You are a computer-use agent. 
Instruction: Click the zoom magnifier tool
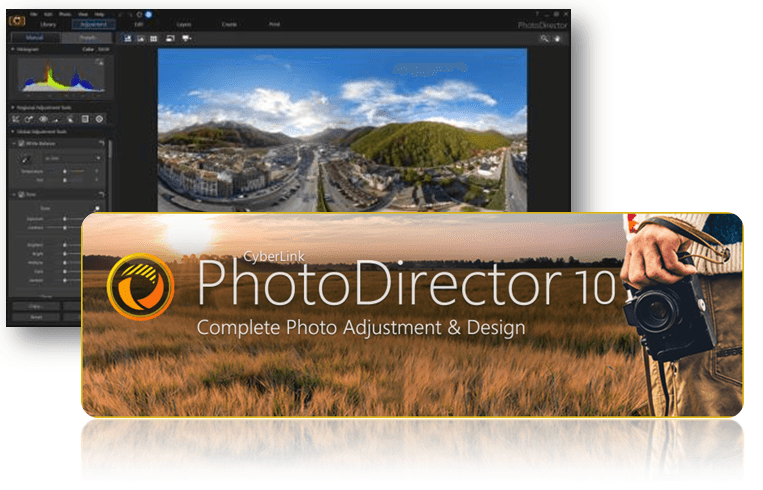544,38
